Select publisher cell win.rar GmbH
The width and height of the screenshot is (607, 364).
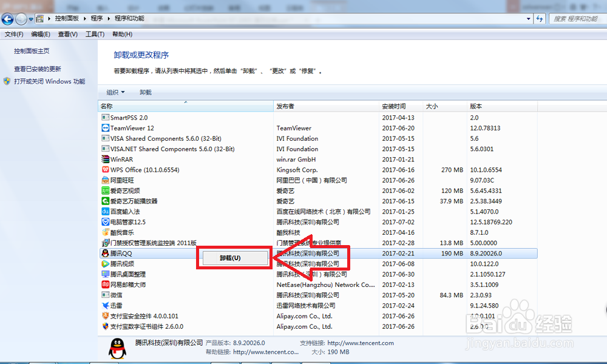[296, 160]
